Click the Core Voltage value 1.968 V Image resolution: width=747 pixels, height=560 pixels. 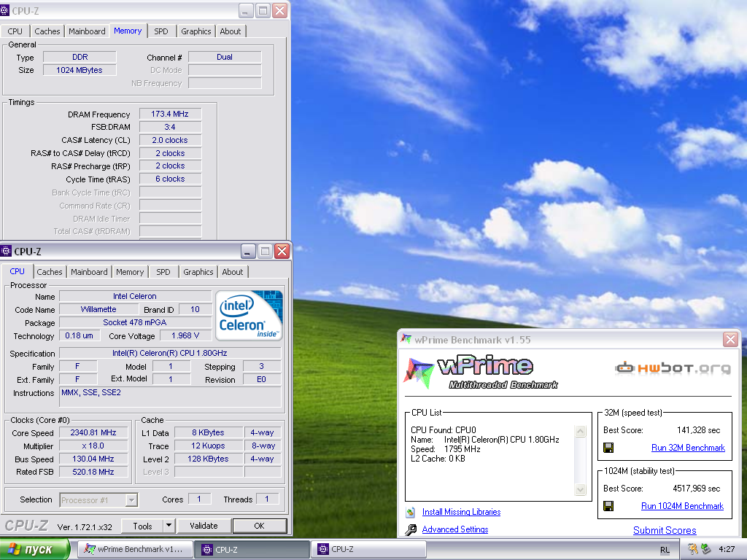[185, 335]
